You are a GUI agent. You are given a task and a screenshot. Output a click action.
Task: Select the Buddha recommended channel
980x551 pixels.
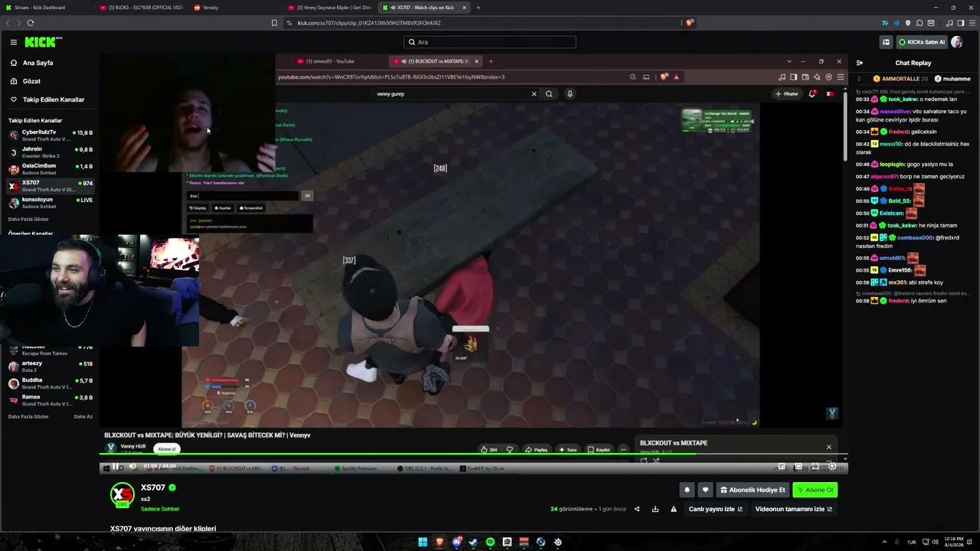coord(50,383)
